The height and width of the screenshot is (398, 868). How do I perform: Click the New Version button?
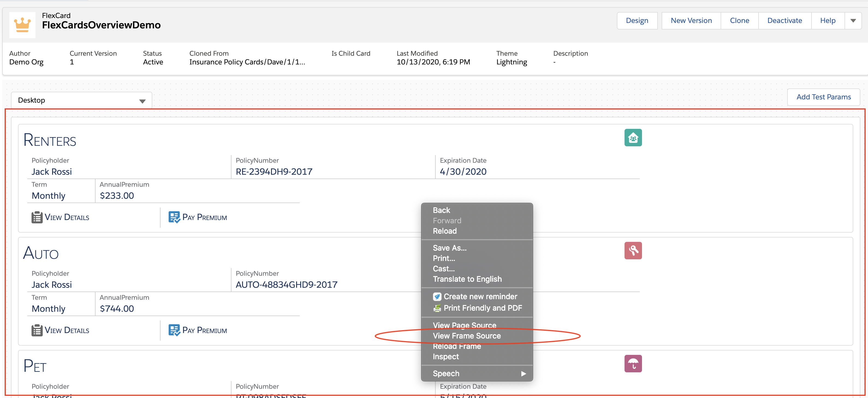[x=691, y=20]
